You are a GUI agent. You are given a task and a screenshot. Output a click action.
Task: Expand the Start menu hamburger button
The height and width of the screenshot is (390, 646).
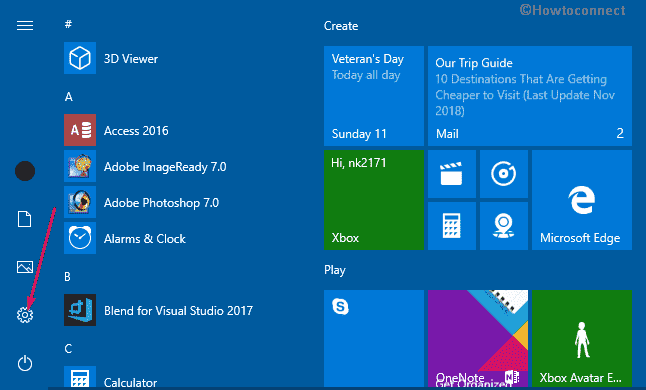click(x=25, y=26)
